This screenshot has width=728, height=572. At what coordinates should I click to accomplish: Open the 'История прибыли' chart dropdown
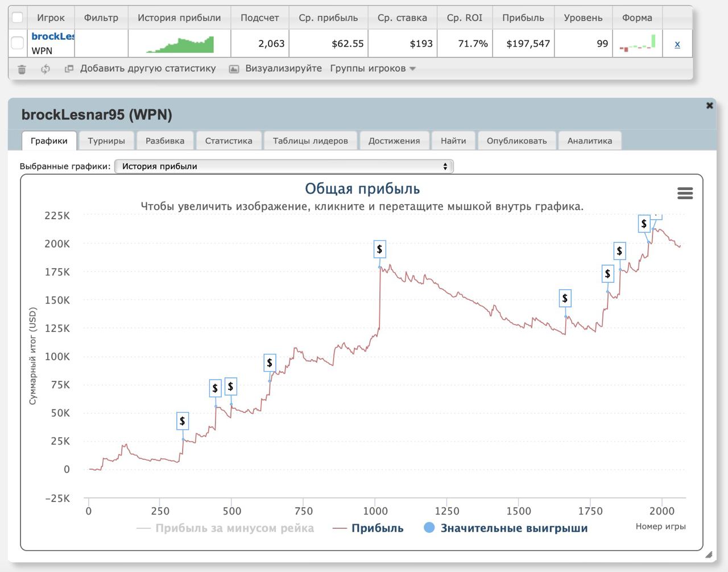pyautogui.click(x=284, y=166)
